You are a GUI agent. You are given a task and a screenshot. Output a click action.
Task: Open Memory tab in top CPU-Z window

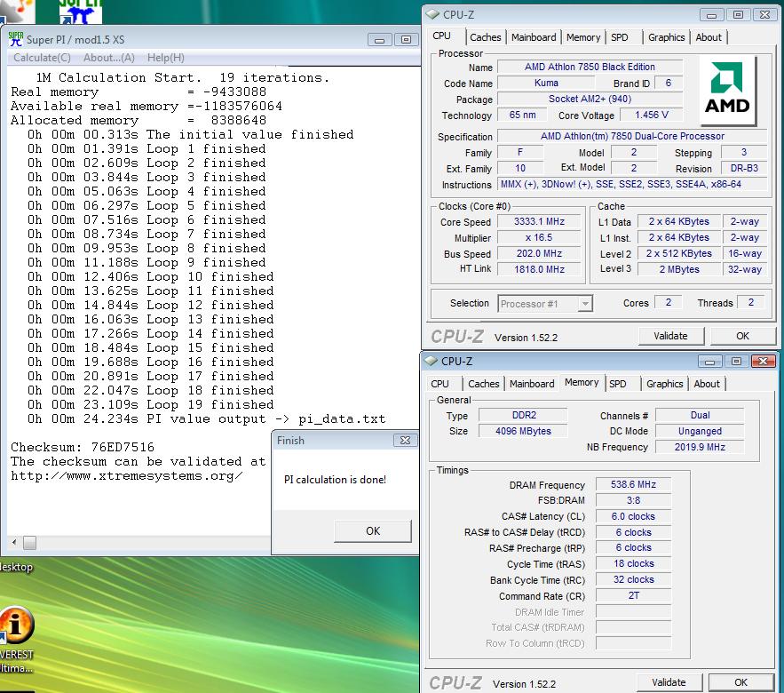coord(583,37)
